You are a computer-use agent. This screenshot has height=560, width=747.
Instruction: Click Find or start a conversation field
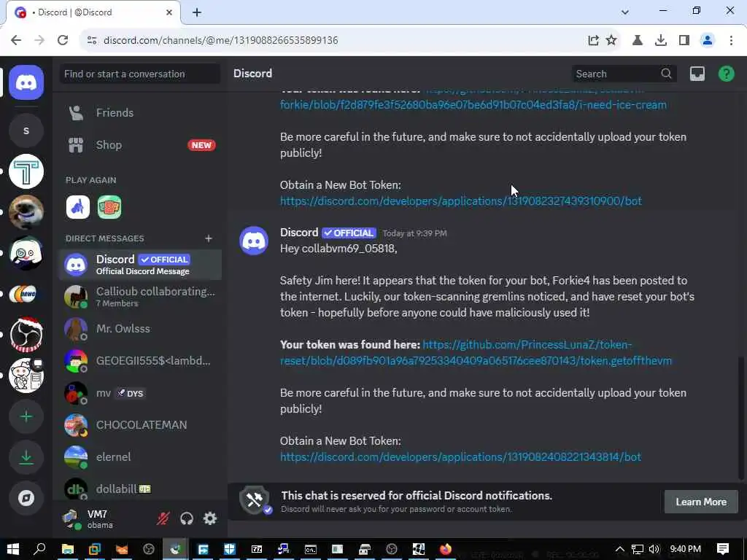pyautogui.click(x=140, y=74)
